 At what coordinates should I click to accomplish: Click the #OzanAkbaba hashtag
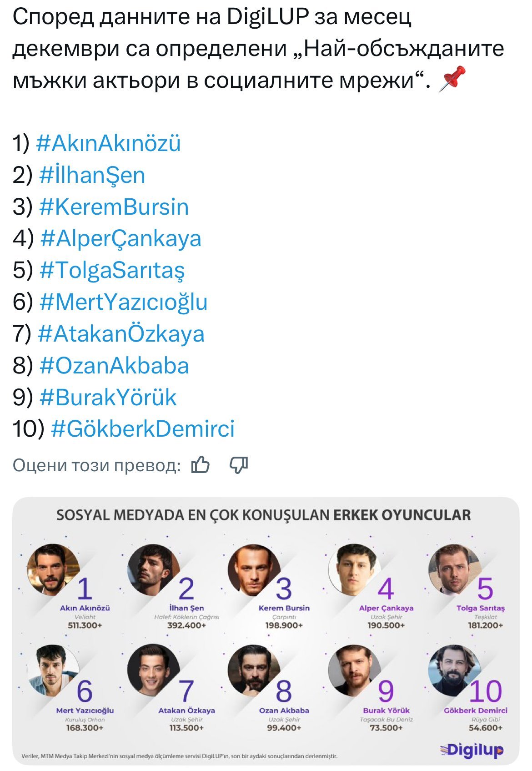pyautogui.click(x=115, y=366)
